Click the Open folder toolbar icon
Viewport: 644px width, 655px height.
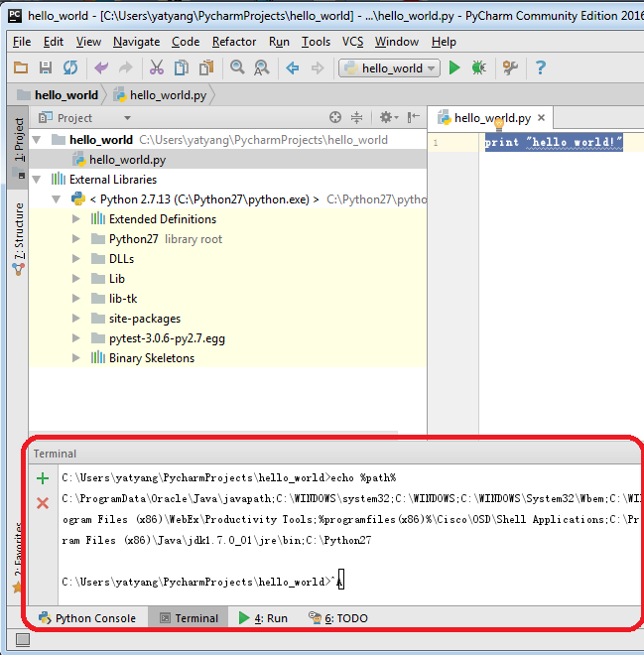click(21, 67)
